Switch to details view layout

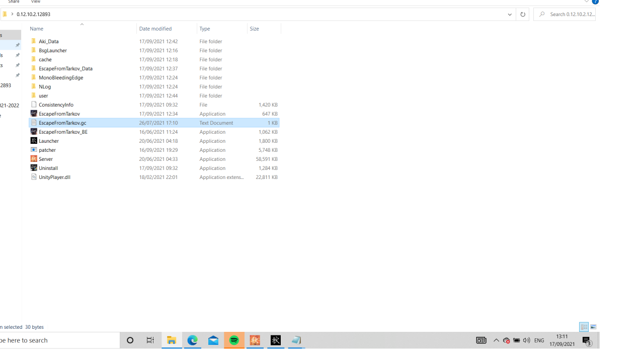pyautogui.click(x=584, y=327)
